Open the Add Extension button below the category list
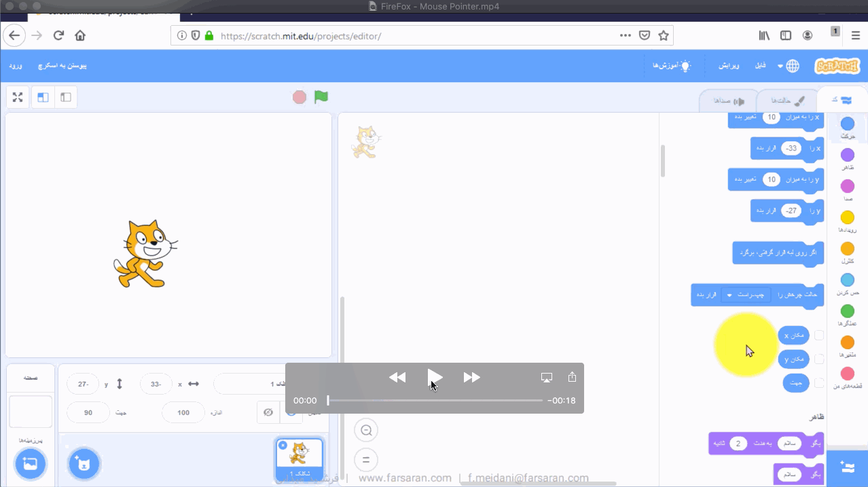This screenshot has height=487, width=868. [x=847, y=467]
